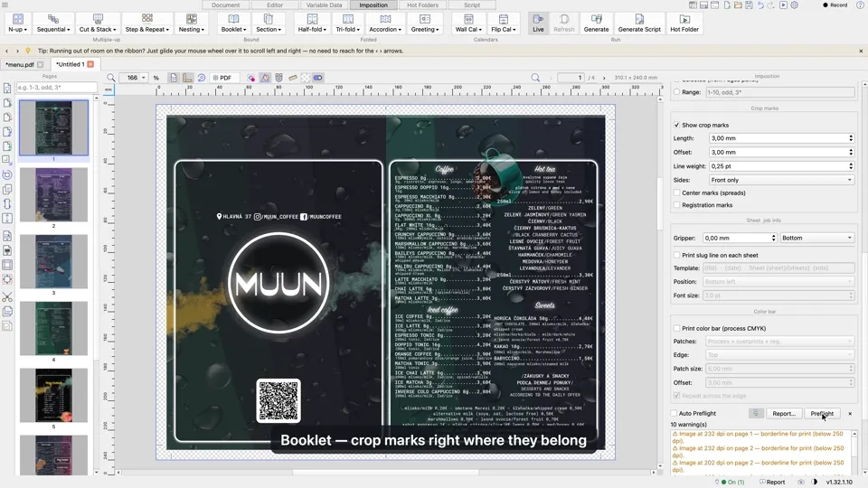
Task: Open the Document tab
Action: coord(226,5)
